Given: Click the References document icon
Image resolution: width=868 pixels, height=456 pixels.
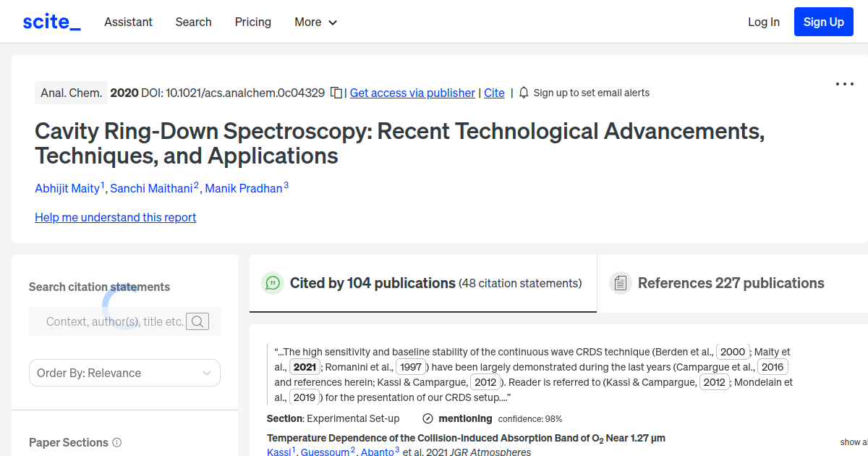Looking at the screenshot, I should point(621,282).
